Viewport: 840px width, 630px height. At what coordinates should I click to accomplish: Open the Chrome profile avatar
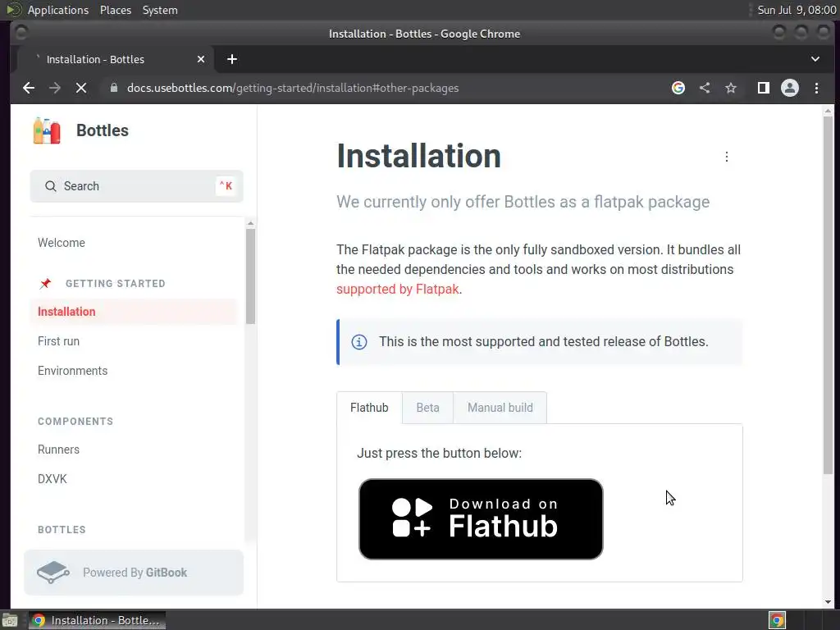790,88
